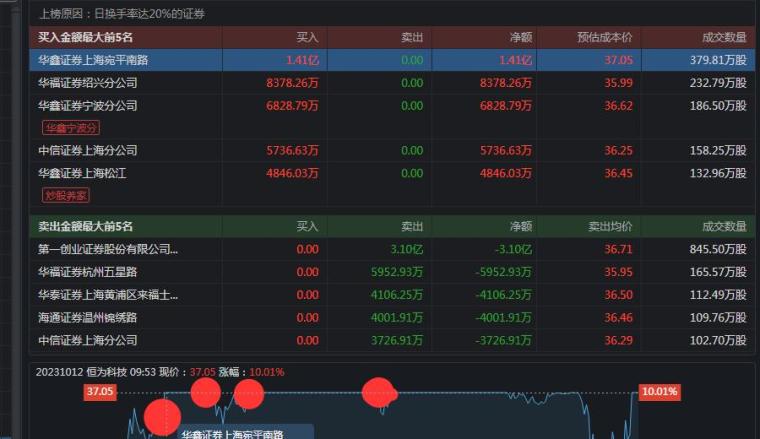Screen dimensions: 760x439
Task: Select the 华福证券杭州五星路 seller row
Action: pyautogui.click(x=392, y=272)
